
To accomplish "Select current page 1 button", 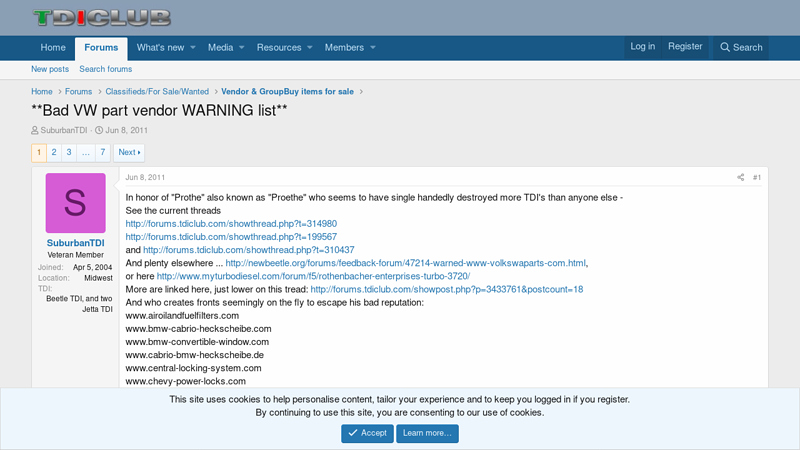I will [39, 153].
